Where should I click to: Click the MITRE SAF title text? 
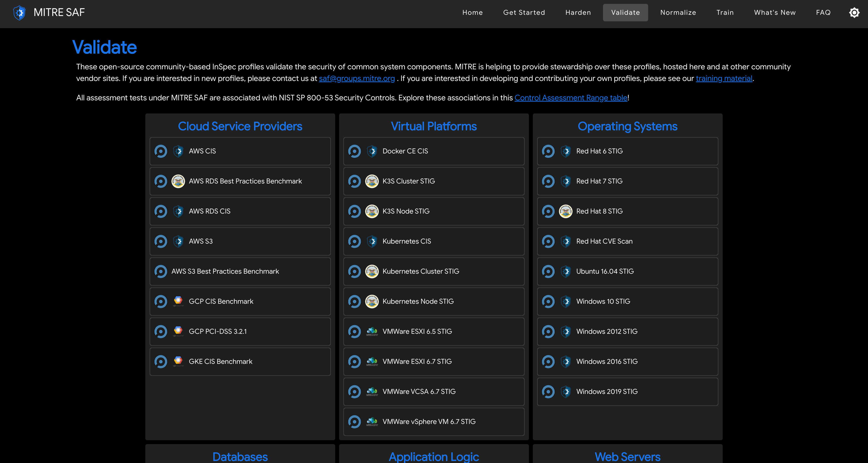(x=59, y=12)
